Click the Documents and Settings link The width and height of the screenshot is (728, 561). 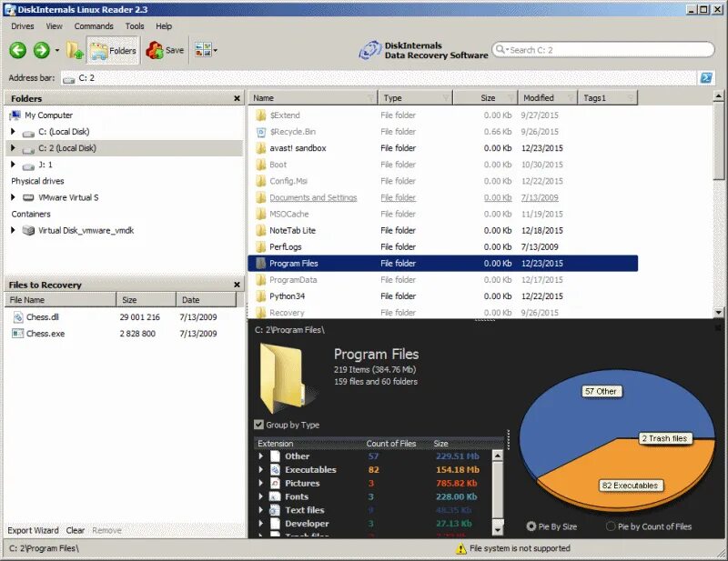tap(313, 197)
